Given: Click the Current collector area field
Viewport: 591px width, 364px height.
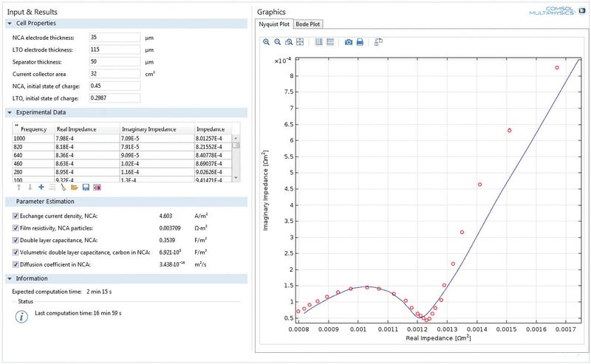Looking at the screenshot, I should coord(115,74).
